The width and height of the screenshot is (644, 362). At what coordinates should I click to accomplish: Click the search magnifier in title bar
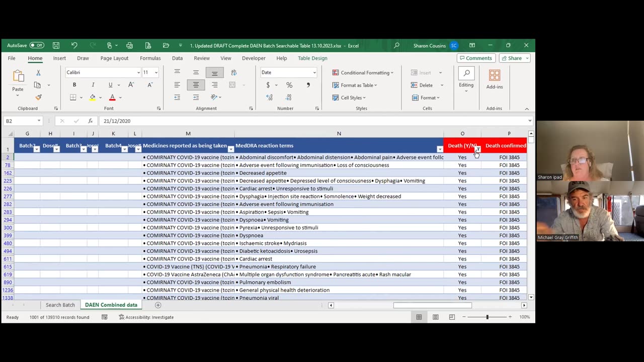[396, 45]
